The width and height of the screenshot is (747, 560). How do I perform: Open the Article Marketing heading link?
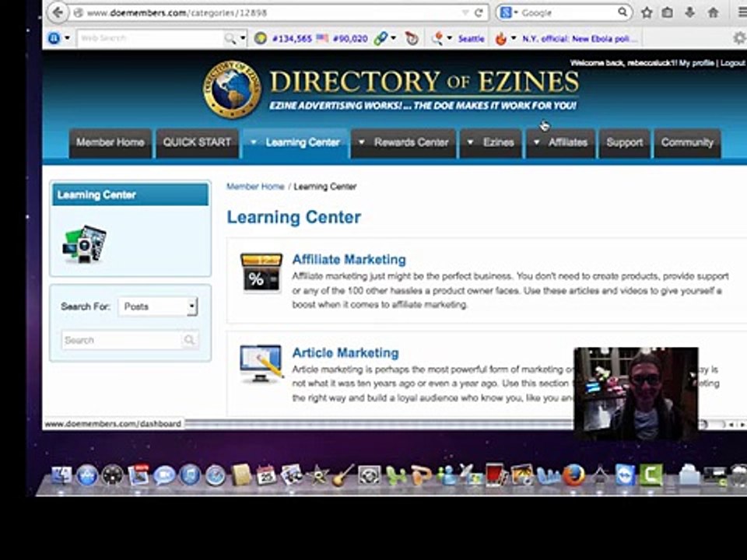click(345, 353)
